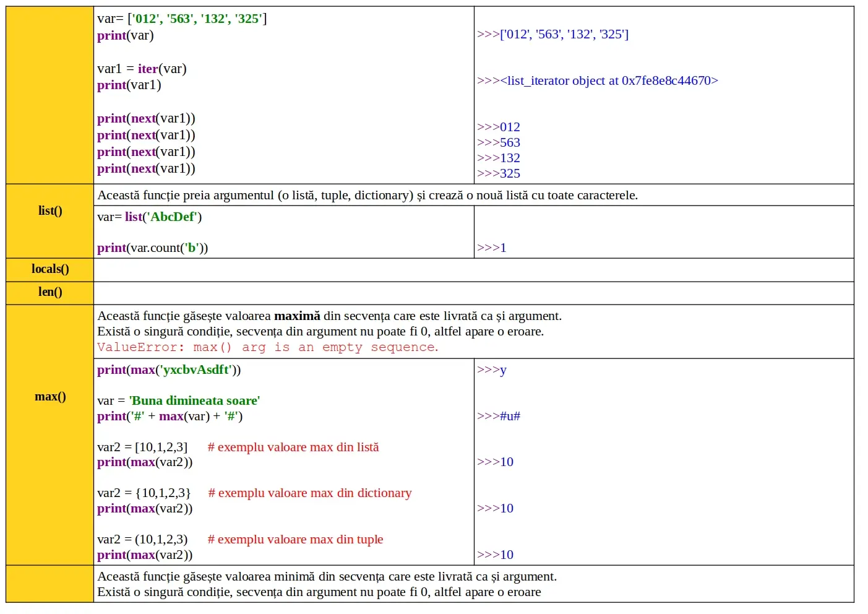This screenshot has height=614, width=868.
Task: Click the >>>10 output beside the tuple example
Action: click(x=495, y=555)
